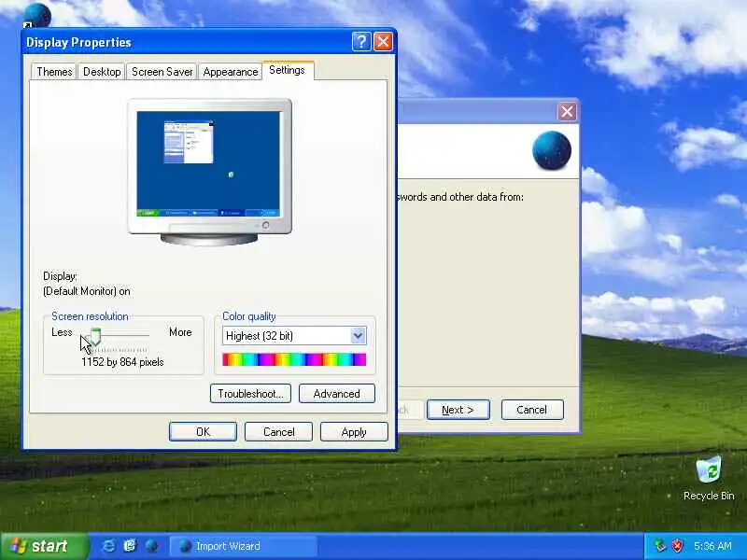Click the color spectrum preview bar
This screenshot has height=560, width=747.
tap(294, 359)
